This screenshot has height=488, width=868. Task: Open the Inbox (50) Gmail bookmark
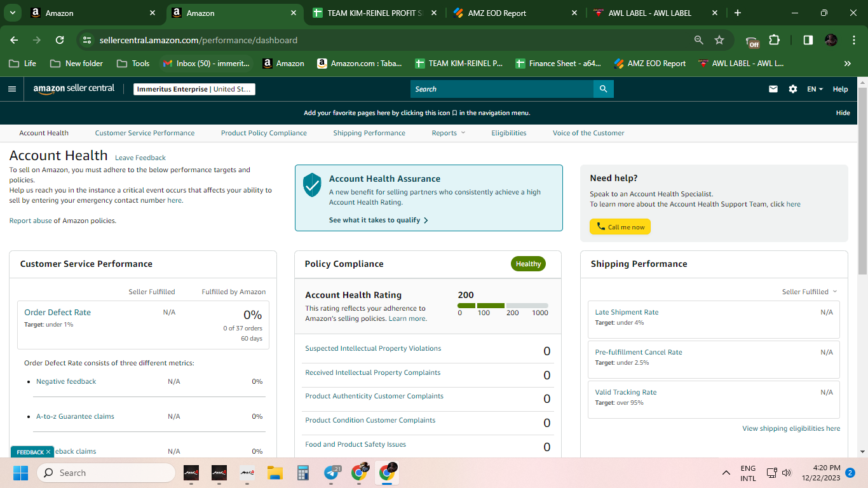click(205, 64)
